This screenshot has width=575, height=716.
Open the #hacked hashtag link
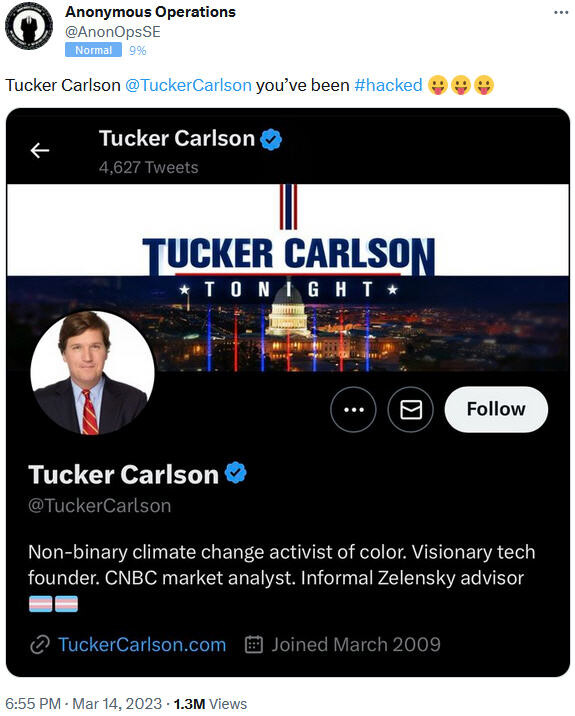coord(389,85)
